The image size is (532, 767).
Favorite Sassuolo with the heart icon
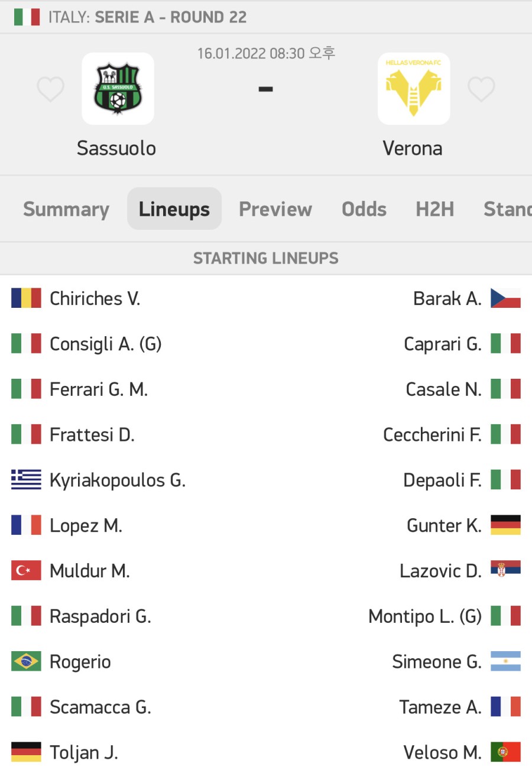(x=50, y=89)
